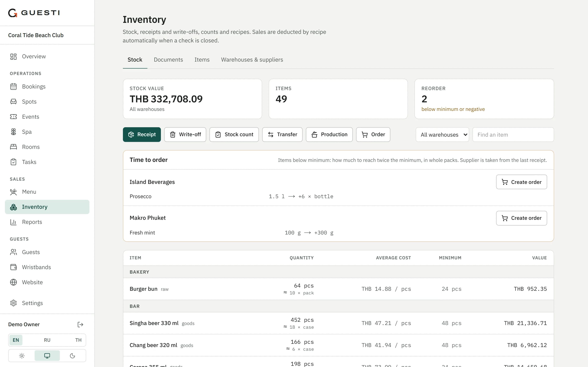Click the Spa flower icon

13,132
